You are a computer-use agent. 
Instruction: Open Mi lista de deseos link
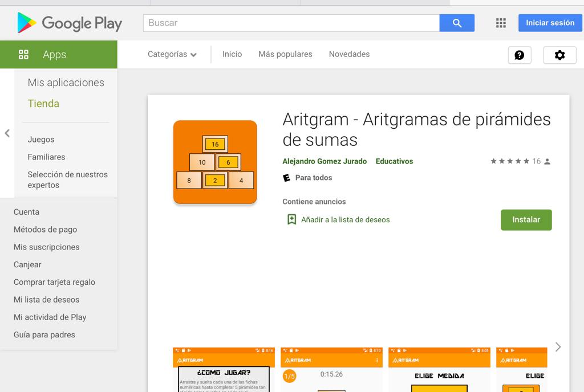[x=47, y=299]
